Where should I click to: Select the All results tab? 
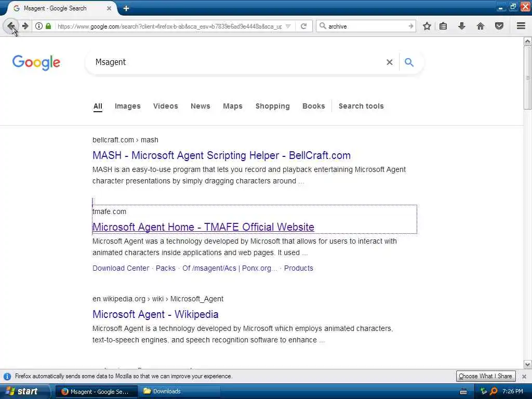(x=98, y=106)
